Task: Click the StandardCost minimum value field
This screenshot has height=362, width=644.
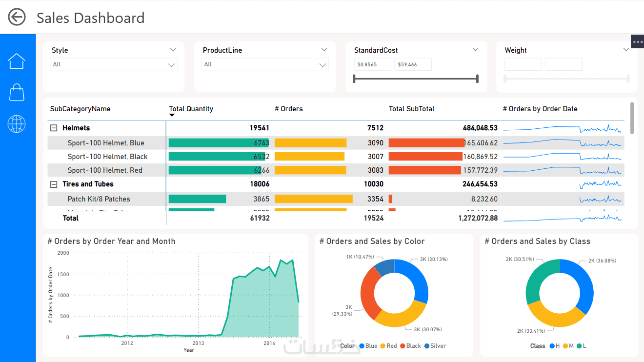Action: coord(373,64)
